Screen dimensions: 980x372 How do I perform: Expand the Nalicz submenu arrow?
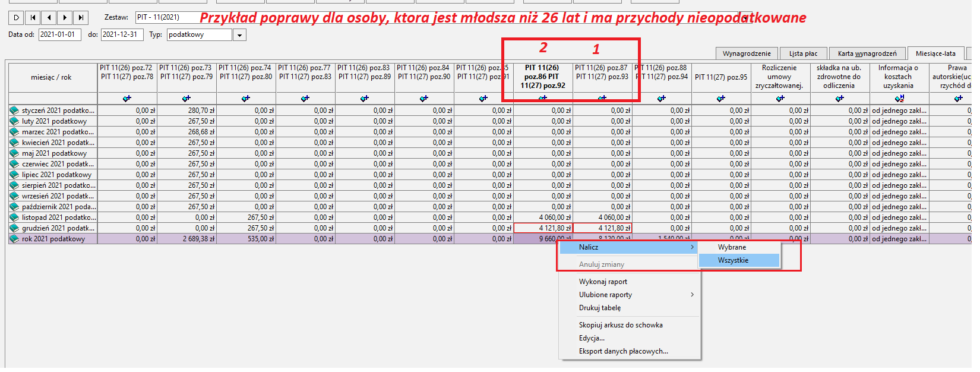(692, 247)
